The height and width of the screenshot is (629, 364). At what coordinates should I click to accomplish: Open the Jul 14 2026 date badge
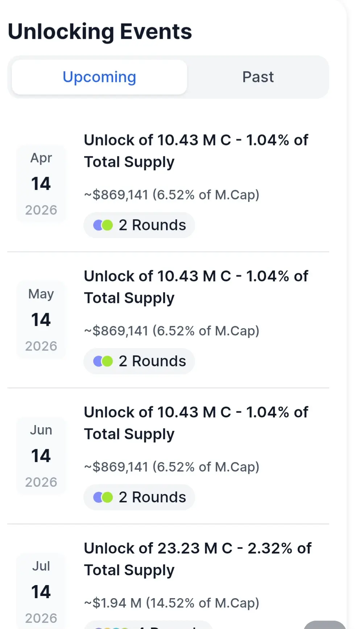(41, 592)
